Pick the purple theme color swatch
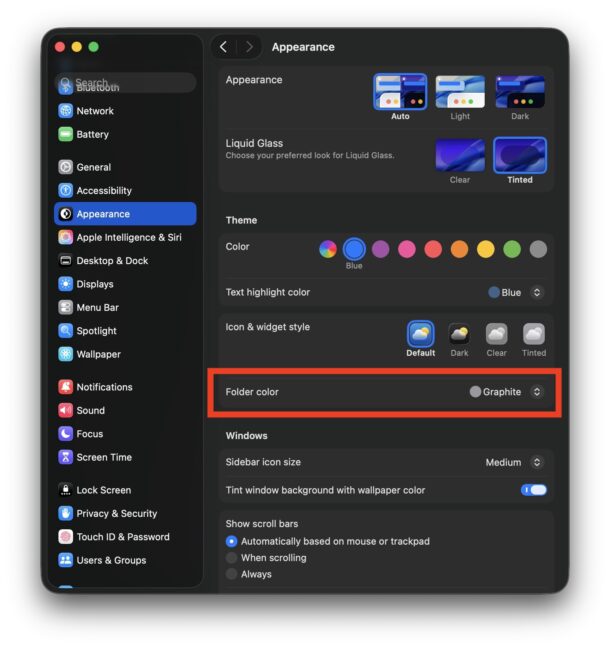The image size is (610, 648). coord(381,249)
